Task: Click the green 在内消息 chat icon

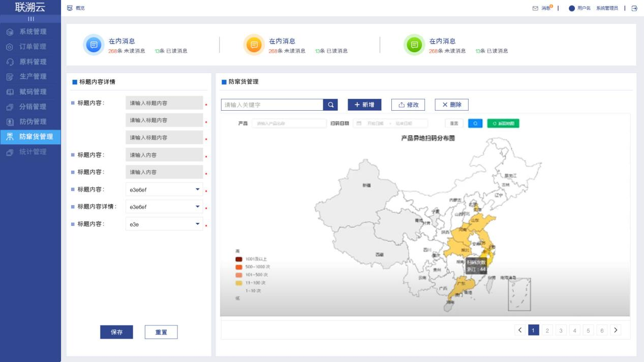Action: pyautogui.click(x=414, y=45)
